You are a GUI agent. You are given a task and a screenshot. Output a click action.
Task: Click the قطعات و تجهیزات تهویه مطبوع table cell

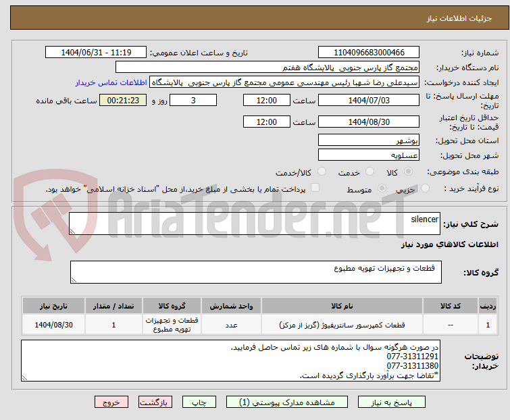point(172,325)
